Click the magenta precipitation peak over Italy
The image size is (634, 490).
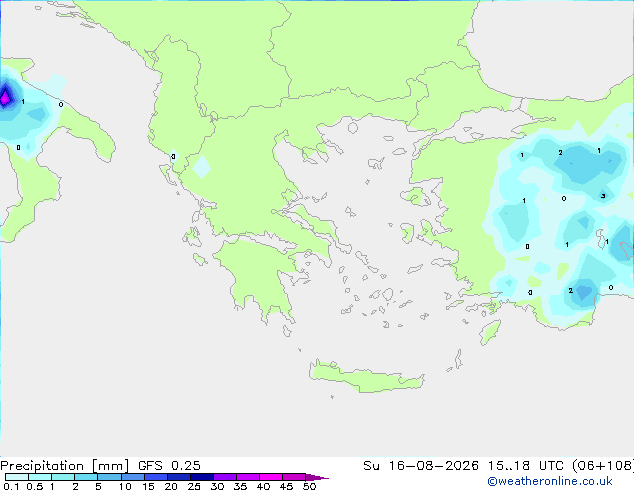(x=5, y=98)
